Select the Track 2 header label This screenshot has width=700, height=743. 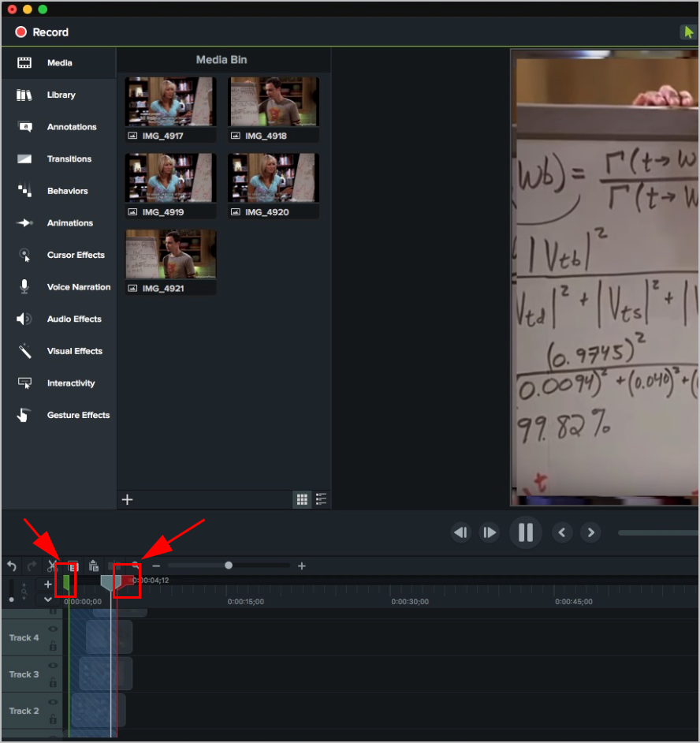[x=24, y=711]
